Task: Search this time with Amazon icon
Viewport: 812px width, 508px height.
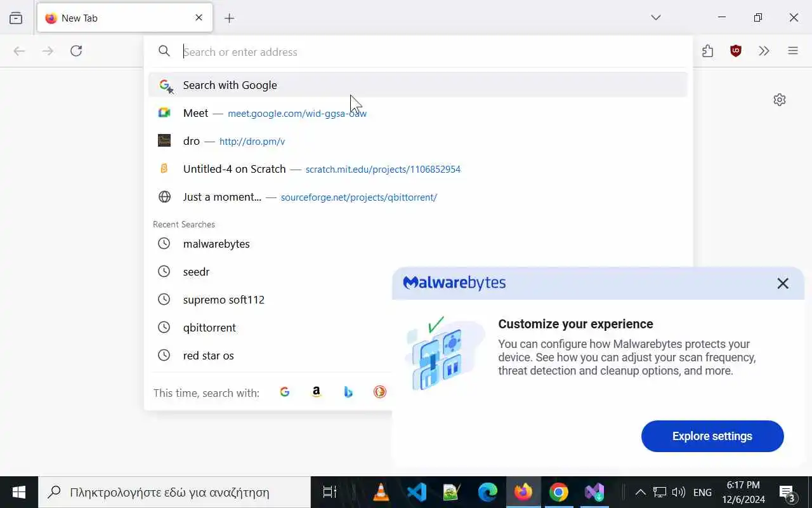Action: (x=317, y=392)
